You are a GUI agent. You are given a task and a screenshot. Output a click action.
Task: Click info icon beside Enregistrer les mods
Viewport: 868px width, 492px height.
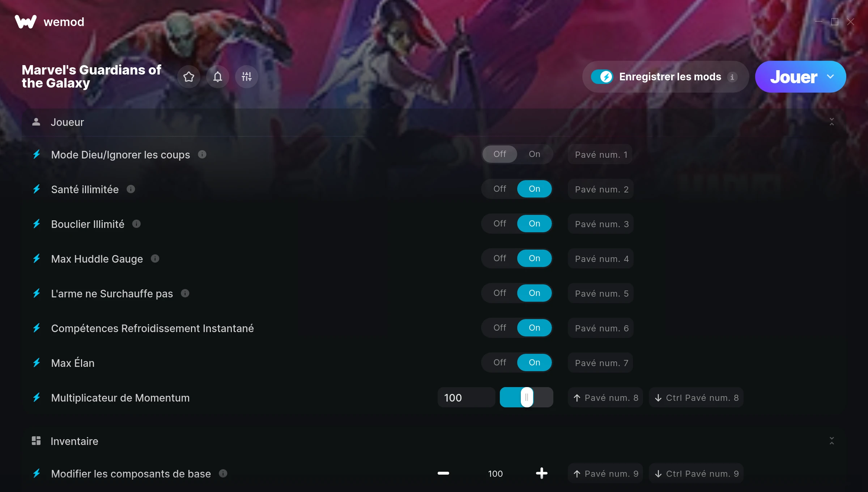tap(732, 77)
